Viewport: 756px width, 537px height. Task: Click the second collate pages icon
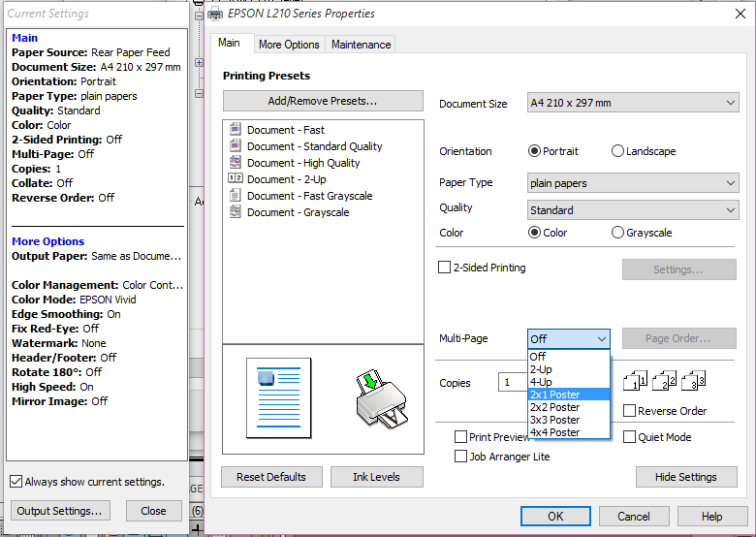pos(664,380)
